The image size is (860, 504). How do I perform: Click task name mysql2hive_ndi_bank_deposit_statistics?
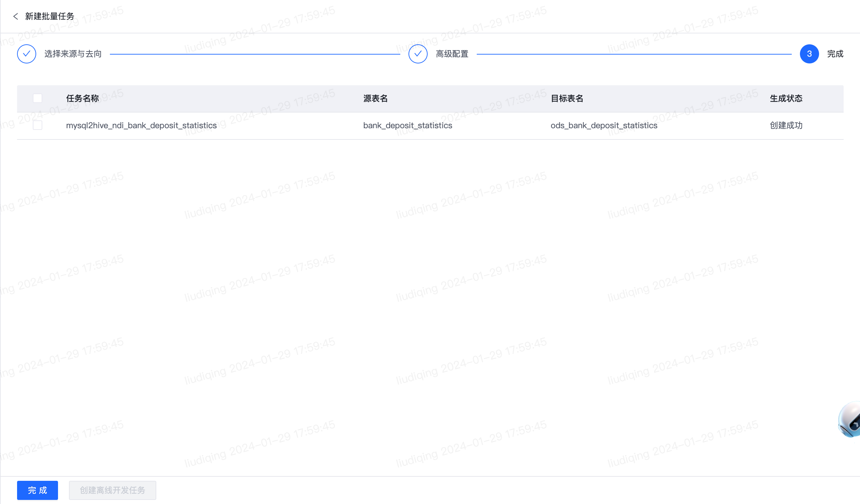141,125
